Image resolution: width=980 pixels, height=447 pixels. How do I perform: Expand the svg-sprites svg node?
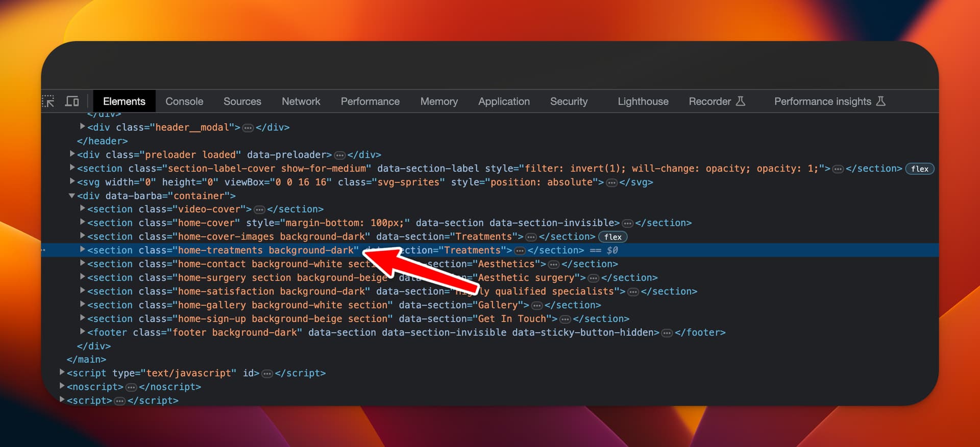pyautogui.click(x=72, y=181)
